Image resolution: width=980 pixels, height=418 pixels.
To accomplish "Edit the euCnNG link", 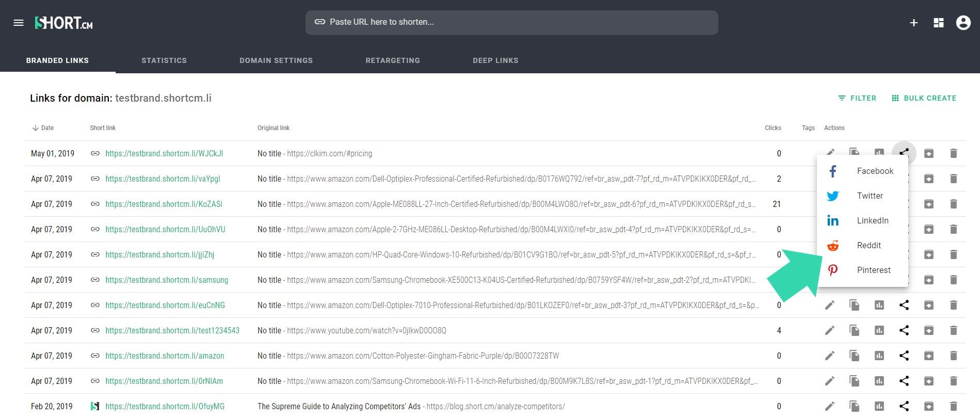I will point(830,305).
